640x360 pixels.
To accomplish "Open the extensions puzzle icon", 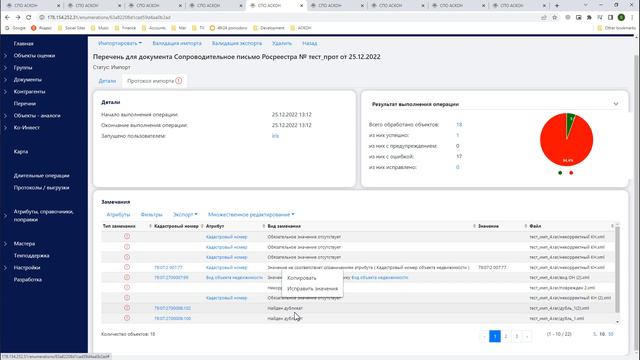I will click(589, 18).
